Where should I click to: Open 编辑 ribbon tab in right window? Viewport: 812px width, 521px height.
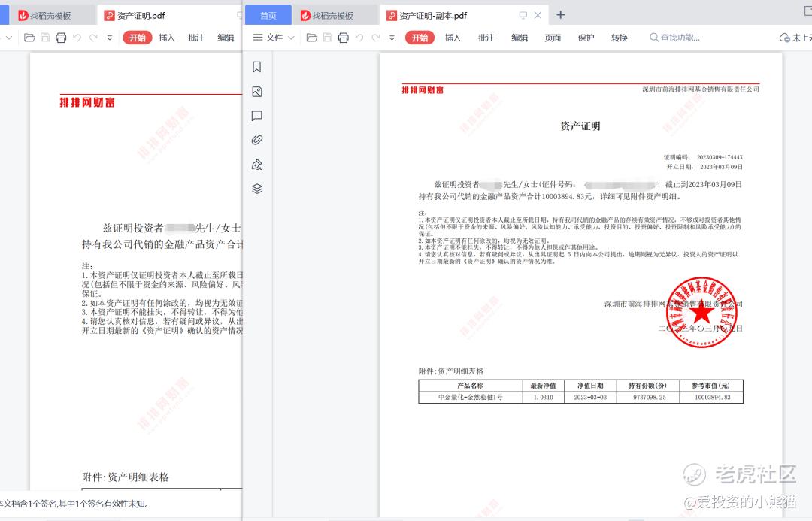[x=520, y=38]
